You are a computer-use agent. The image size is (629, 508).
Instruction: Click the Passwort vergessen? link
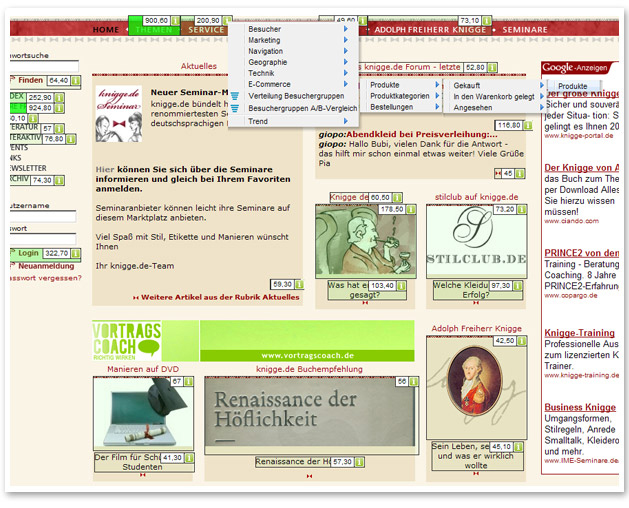46,278
